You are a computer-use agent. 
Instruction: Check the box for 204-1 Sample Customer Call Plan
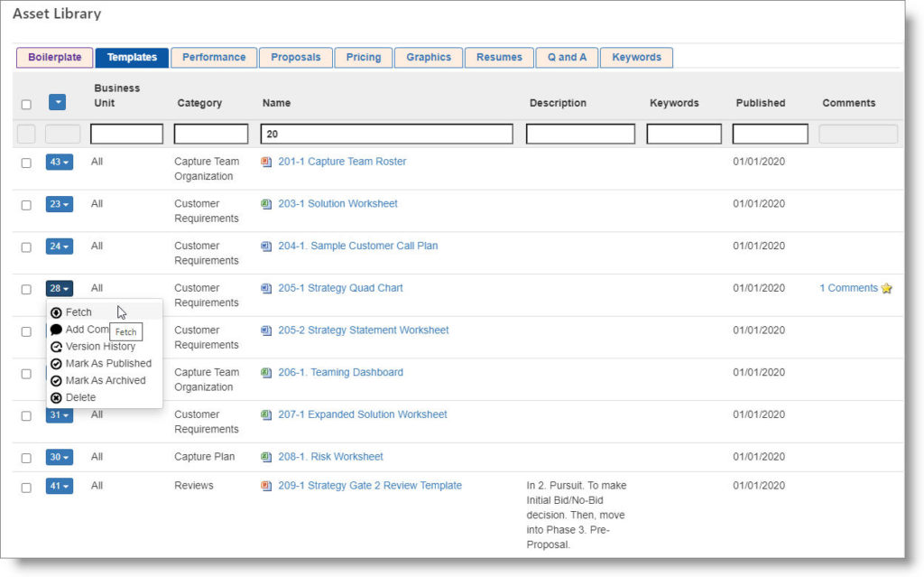point(26,247)
